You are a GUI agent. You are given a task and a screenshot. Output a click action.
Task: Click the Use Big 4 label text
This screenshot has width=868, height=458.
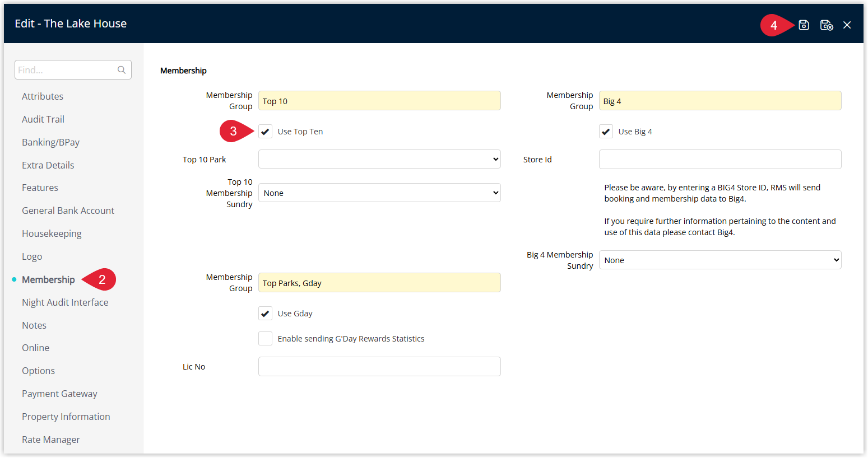(635, 132)
